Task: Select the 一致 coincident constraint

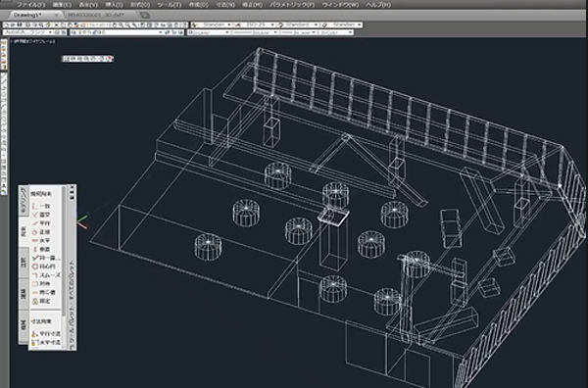Action: (41, 206)
